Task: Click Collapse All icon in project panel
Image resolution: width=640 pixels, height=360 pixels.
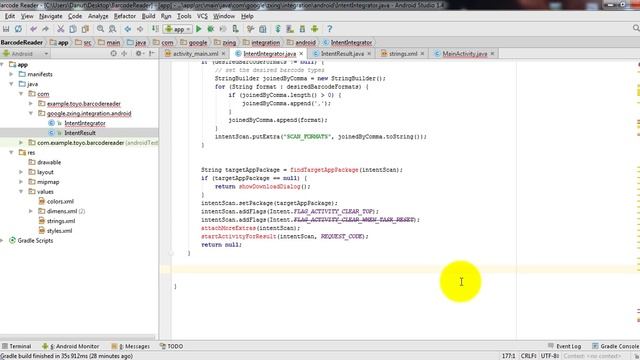Action: coord(124,53)
